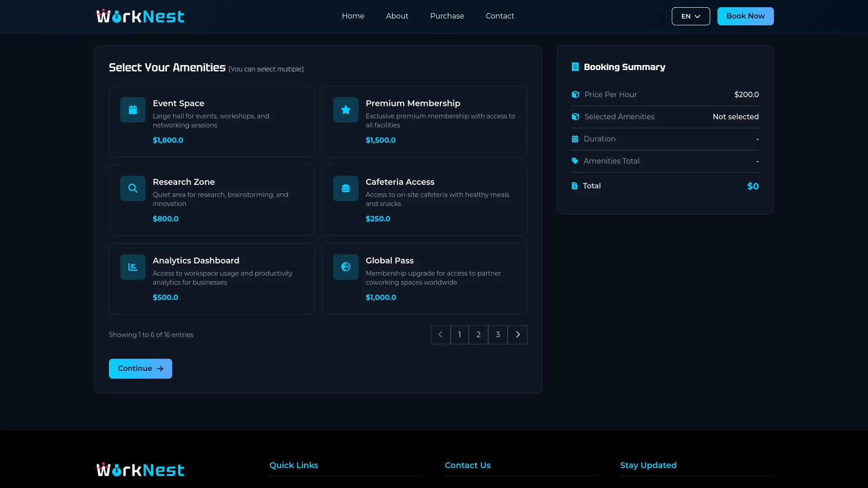
Task: Click the Book Now button
Action: click(745, 16)
